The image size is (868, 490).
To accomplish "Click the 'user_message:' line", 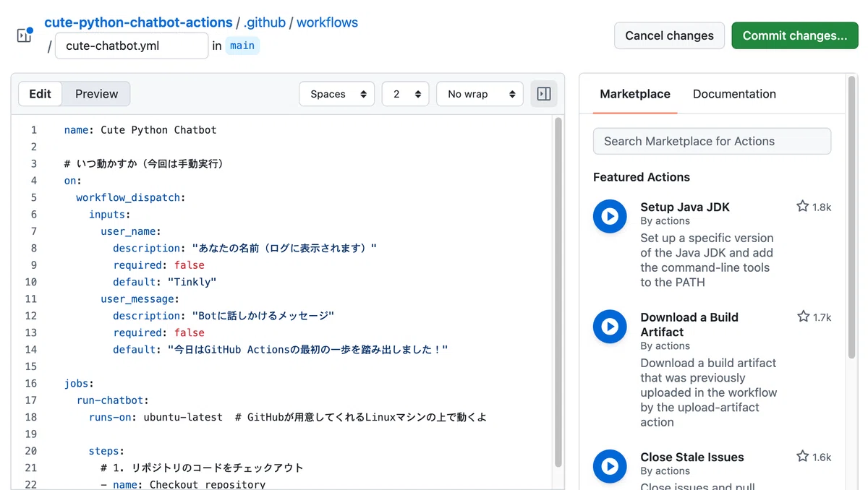I will (x=140, y=298).
